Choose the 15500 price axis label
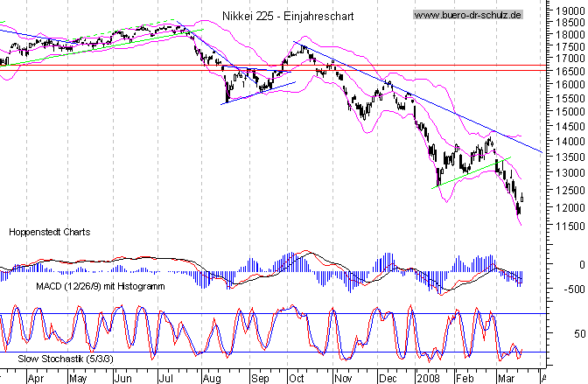588x384 pixels. [570, 98]
